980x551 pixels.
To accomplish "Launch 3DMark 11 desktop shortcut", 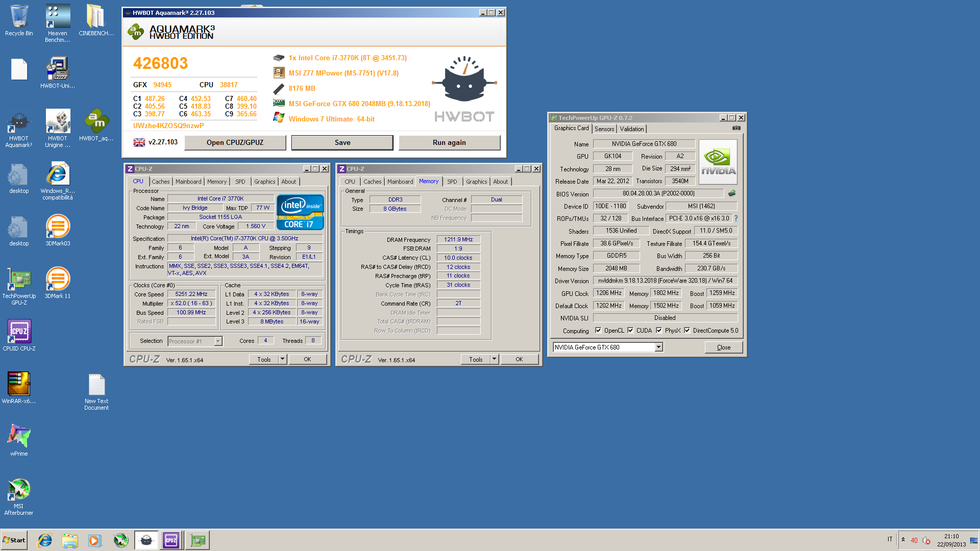I will [x=58, y=283].
